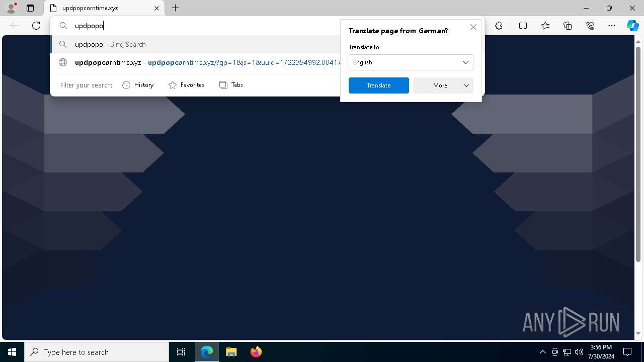Click the blue Translate button
Image resolution: width=644 pixels, height=362 pixels.
point(378,85)
